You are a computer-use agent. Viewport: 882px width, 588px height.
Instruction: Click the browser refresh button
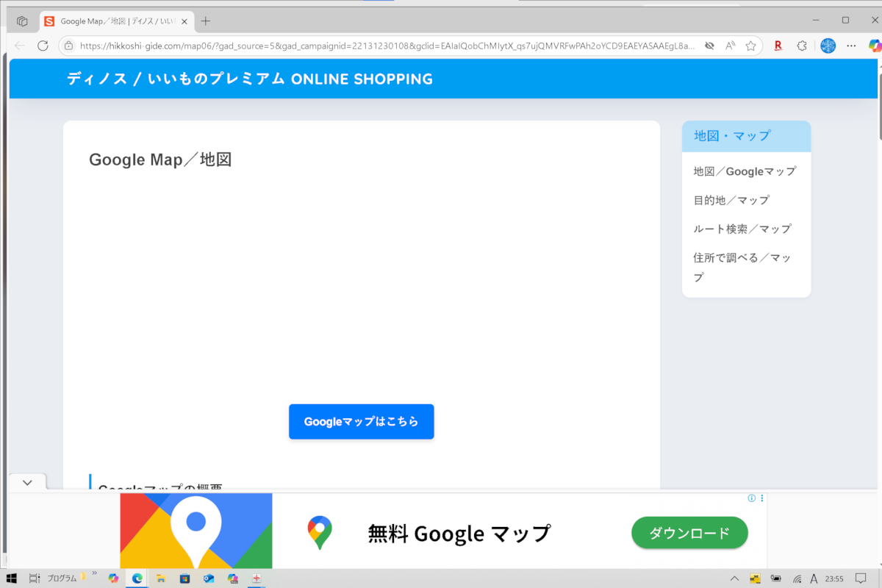click(x=43, y=46)
